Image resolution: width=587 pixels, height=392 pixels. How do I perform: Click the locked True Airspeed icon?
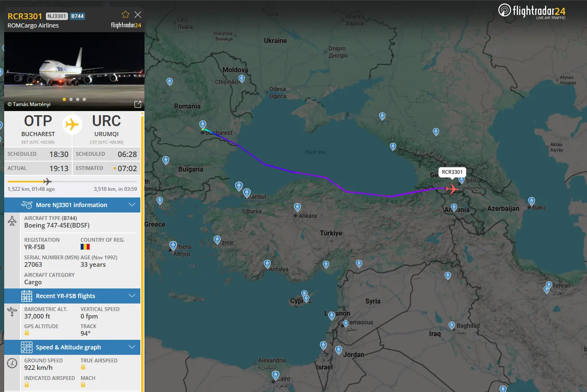83,367
